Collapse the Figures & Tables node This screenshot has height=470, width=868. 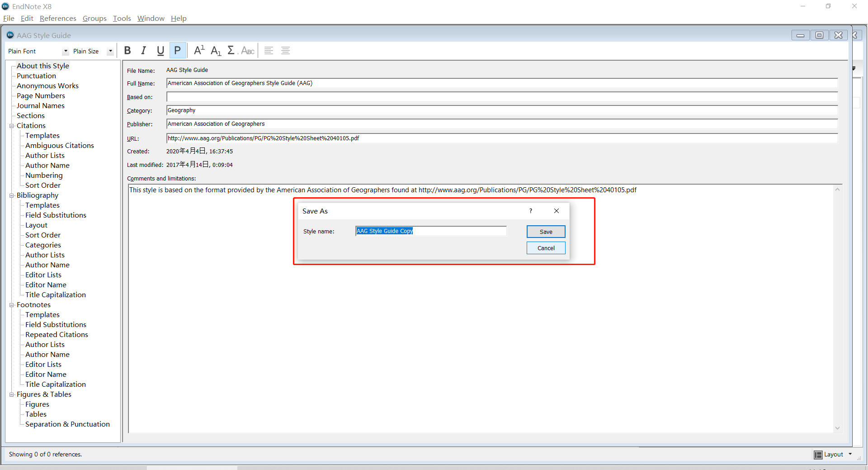(x=12, y=394)
